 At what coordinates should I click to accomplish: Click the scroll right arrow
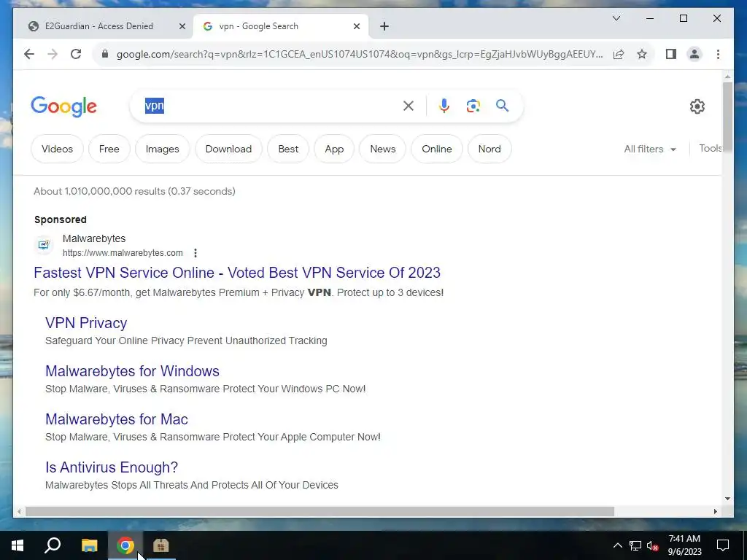716,511
